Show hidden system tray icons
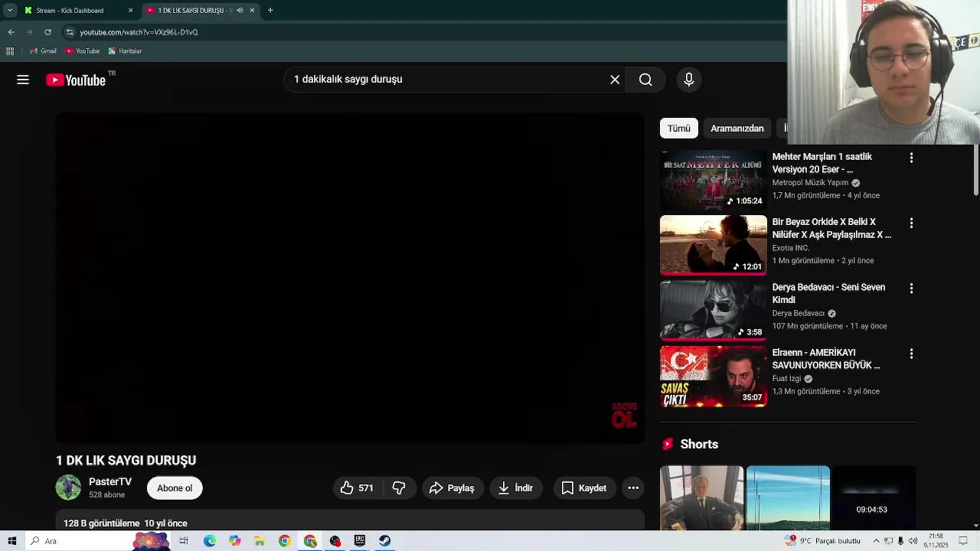Image resolution: width=980 pixels, height=551 pixels. tap(877, 541)
